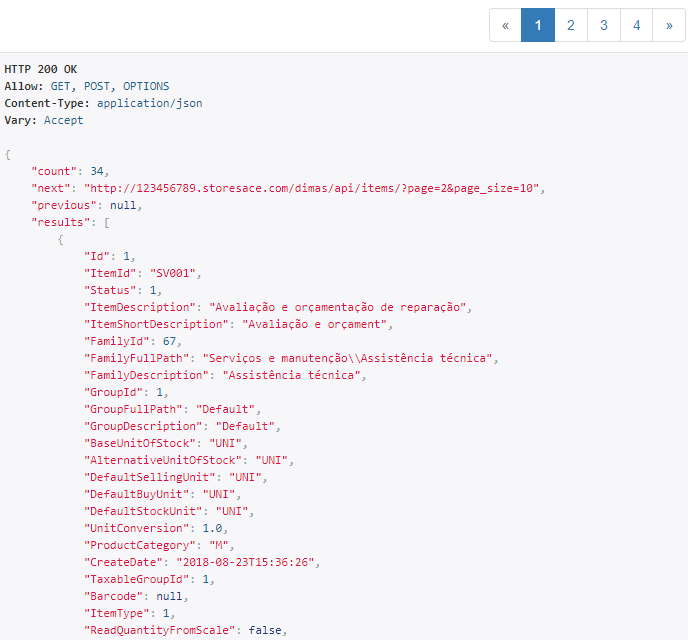Click the BaseUnitOfStock "UNI" value
688x642 pixels.
tap(226, 443)
